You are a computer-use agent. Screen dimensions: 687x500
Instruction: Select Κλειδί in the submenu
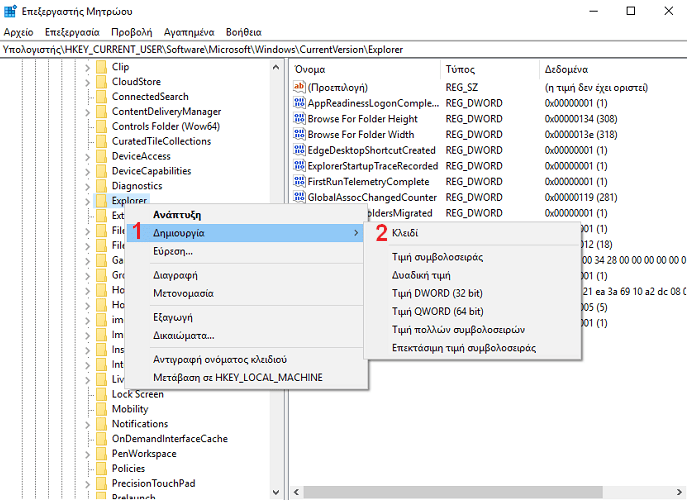click(x=473, y=233)
